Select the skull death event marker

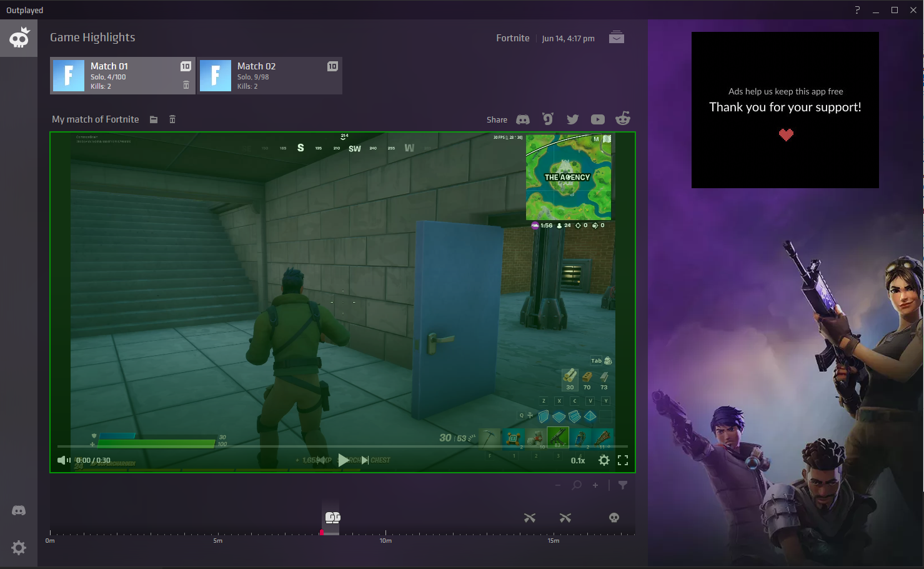614,518
